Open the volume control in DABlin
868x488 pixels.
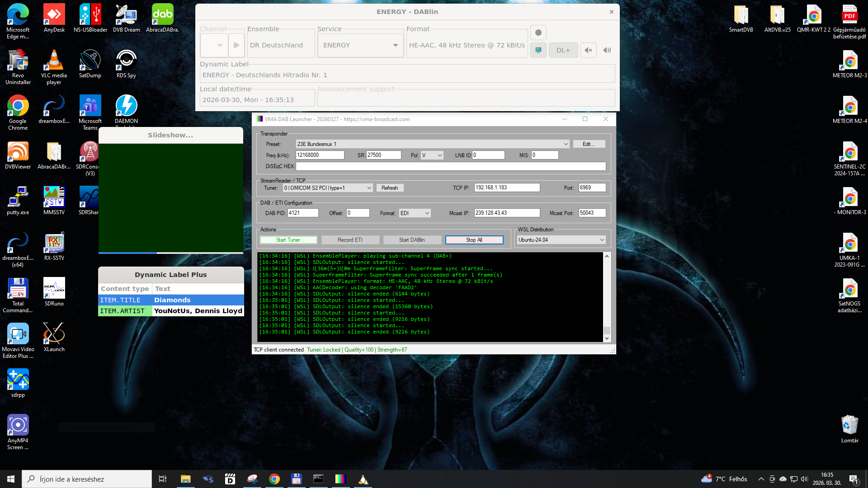[x=607, y=50]
